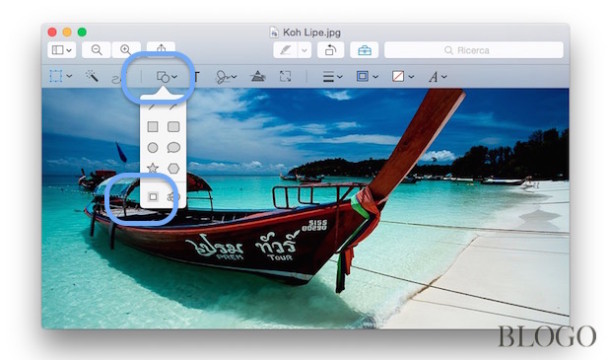Choose the rounded rectangle shape
Screen dimensions: 611x360
pyautogui.click(x=173, y=127)
